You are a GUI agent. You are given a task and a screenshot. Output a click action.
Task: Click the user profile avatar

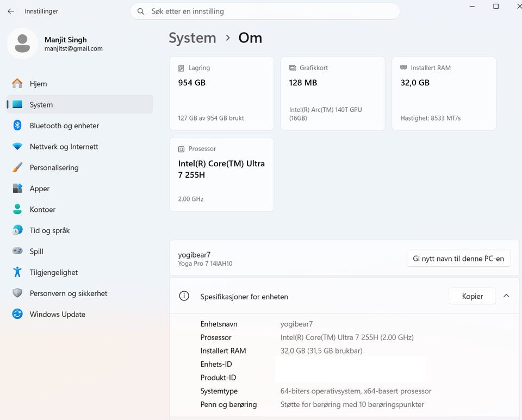pyautogui.click(x=23, y=43)
